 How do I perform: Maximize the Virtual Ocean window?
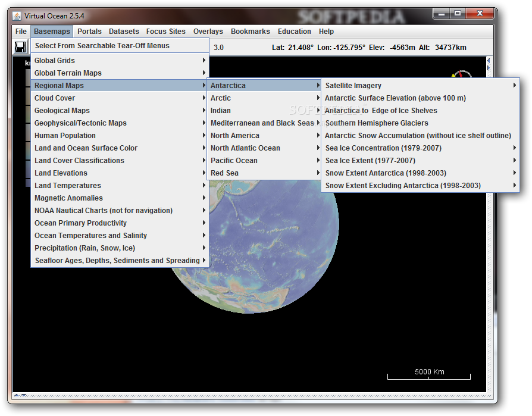(x=458, y=14)
